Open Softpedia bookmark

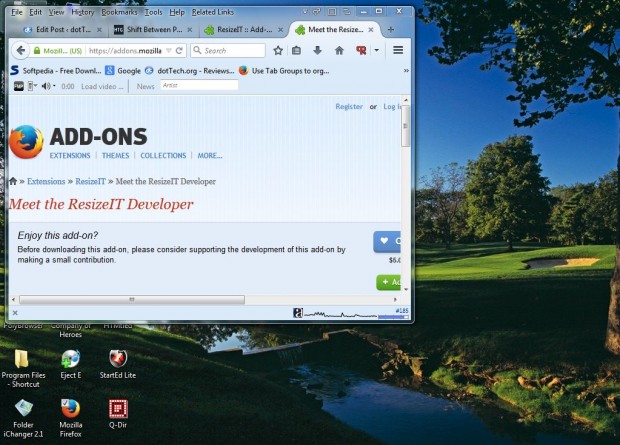point(55,71)
